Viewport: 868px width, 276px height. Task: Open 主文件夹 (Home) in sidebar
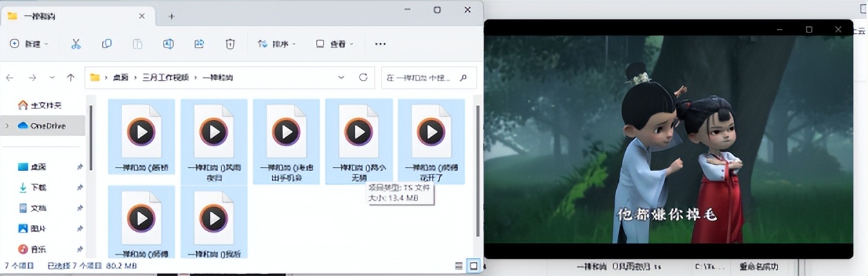[40, 105]
